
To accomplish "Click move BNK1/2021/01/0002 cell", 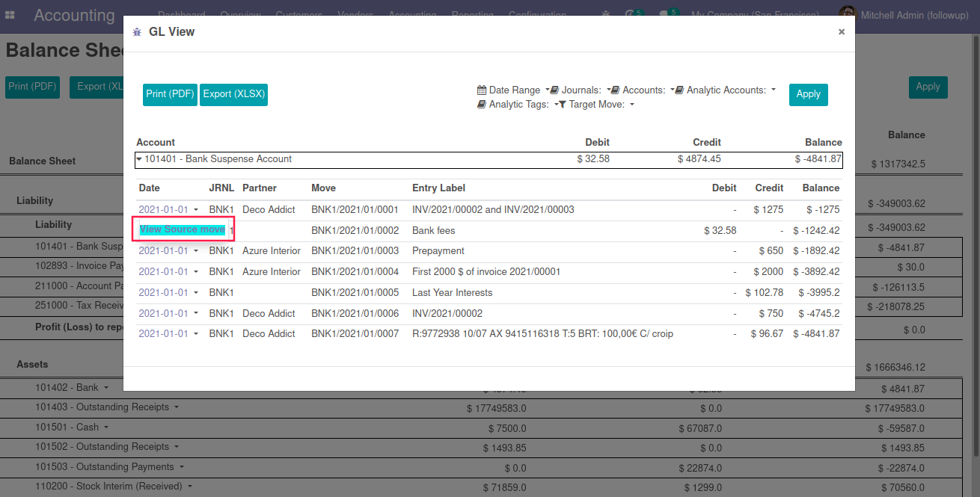I will coord(355,230).
